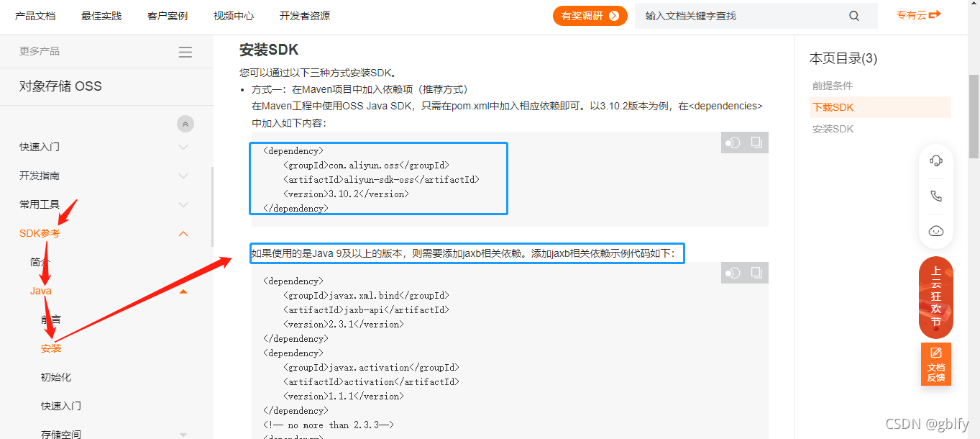Toggle dark mode on first code block
The height and width of the screenshot is (439, 980).
[733, 142]
